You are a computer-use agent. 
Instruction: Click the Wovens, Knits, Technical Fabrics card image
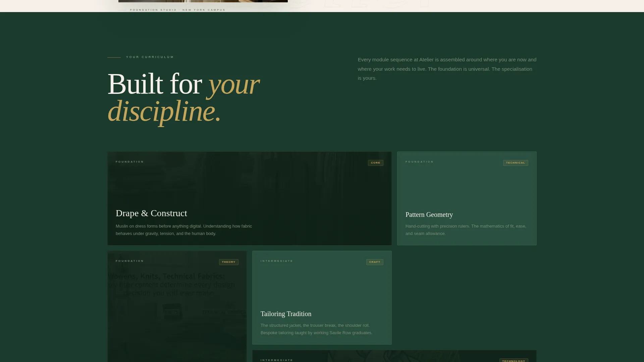click(x=177, y=306)
